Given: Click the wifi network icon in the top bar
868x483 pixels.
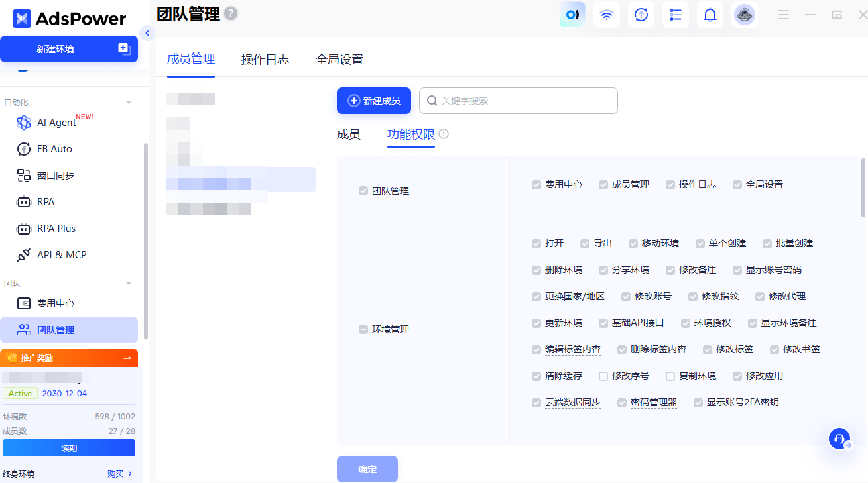Looking at the screenshot, I should point(607,15).
